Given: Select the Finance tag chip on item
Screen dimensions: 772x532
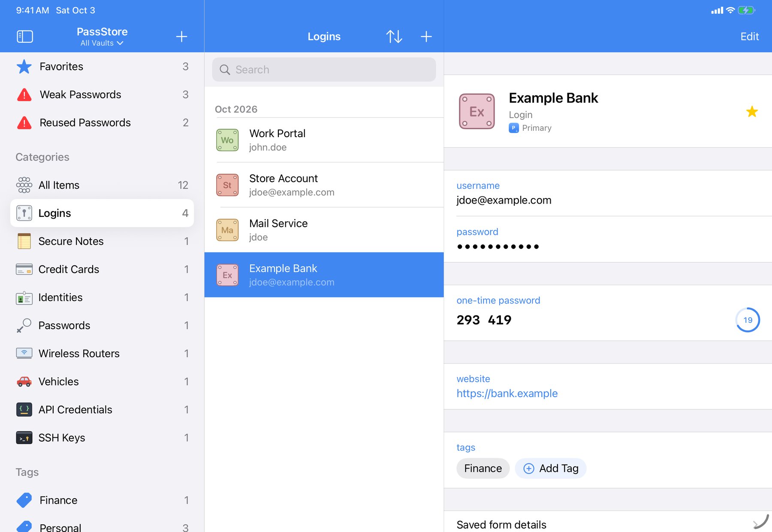Looking at the screenshot, I should click(483, 469).
